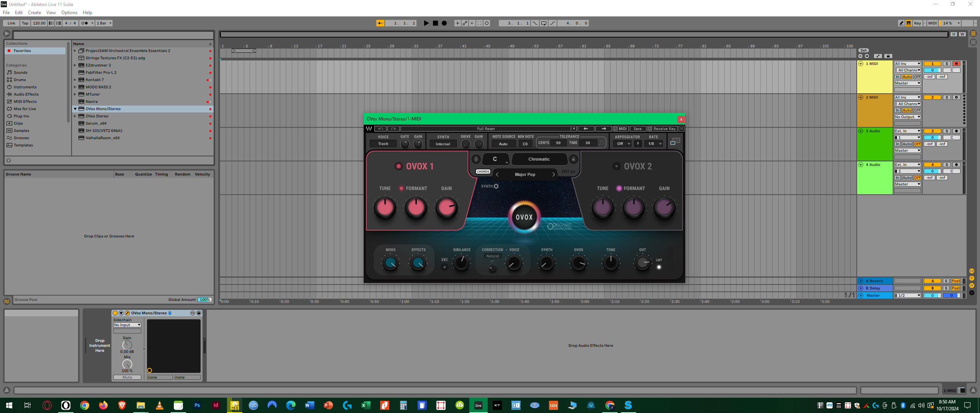
Task: Open Synth settings gear icon
Action: [x=496, y=186]
